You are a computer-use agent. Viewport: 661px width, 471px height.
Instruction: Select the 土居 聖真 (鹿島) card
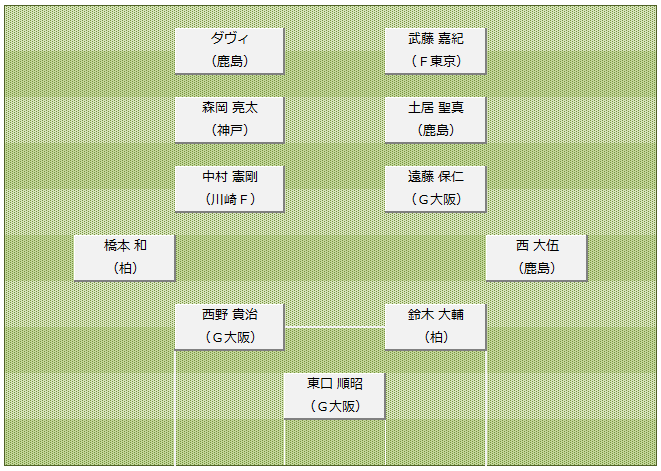click(x=435, y=120)
